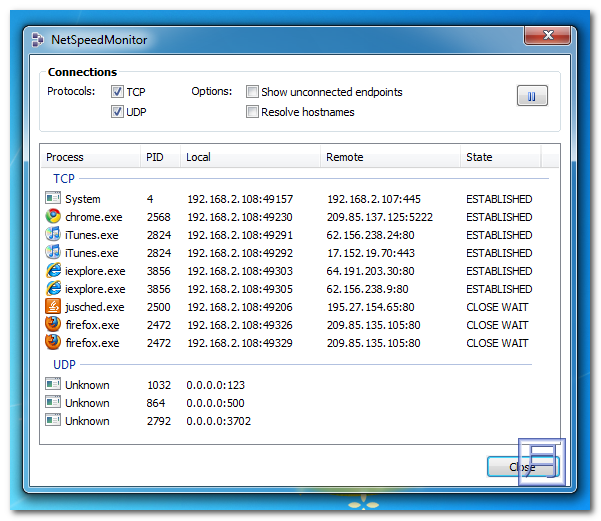
Task: Sort connections by the PID column header
Action: point(159,157)
